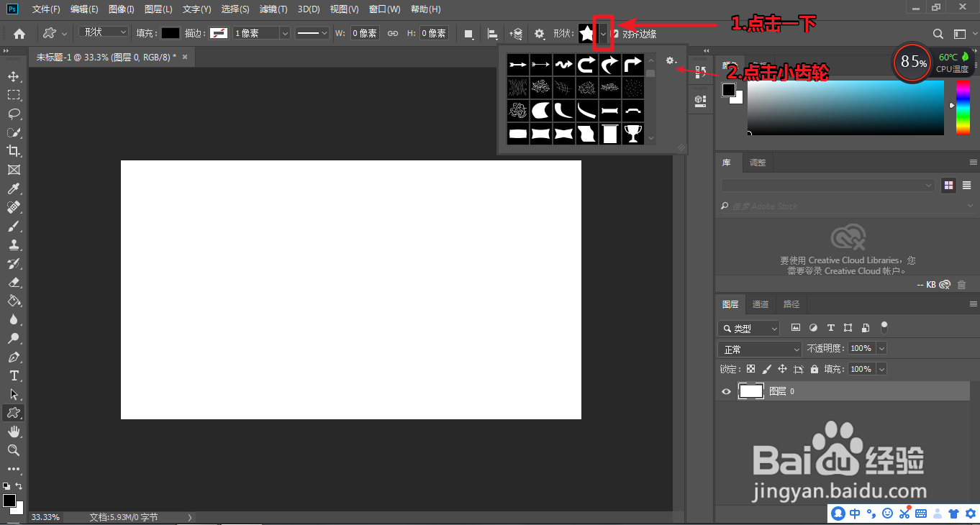Switch to the 调整 tab
980x525 pixels.
758,163
